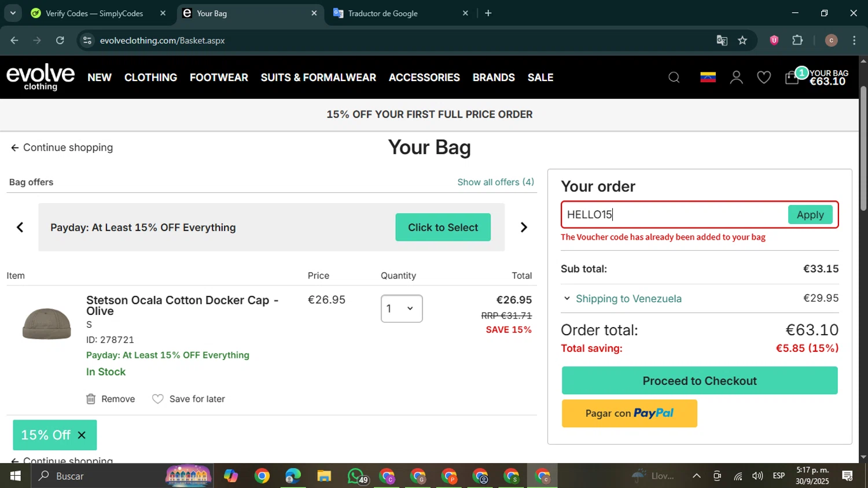
Task: Go to evolve clothing logo home
Action: point(41,77)
